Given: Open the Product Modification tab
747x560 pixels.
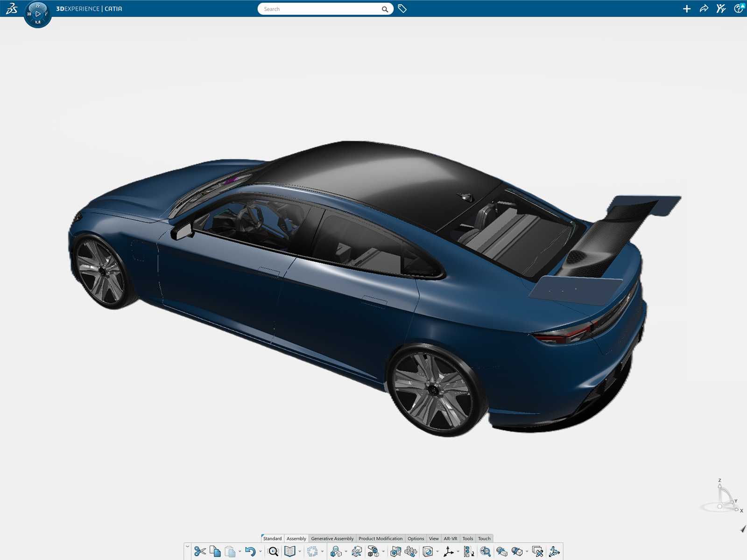Looking at the screenshot, I should pyautogui.click(x=381, y=539).
